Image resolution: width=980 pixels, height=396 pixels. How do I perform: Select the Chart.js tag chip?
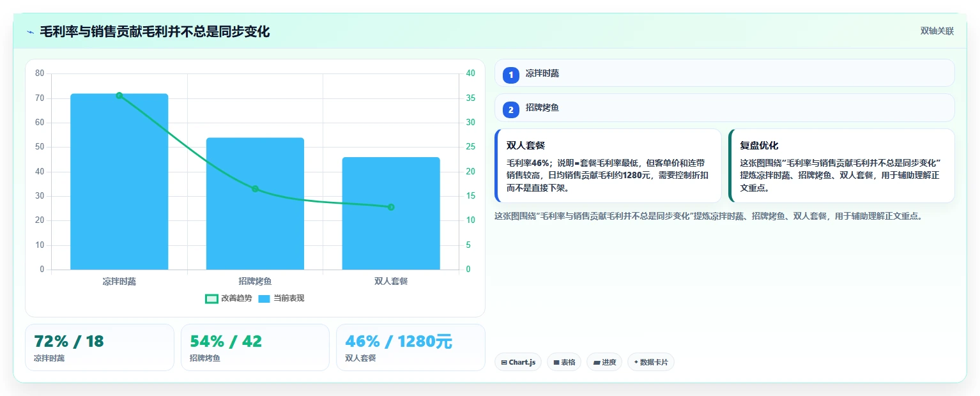coord(518,362)
